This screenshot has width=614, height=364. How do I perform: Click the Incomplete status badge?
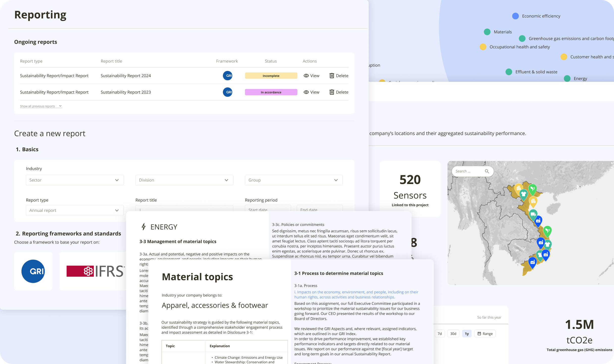271,75
